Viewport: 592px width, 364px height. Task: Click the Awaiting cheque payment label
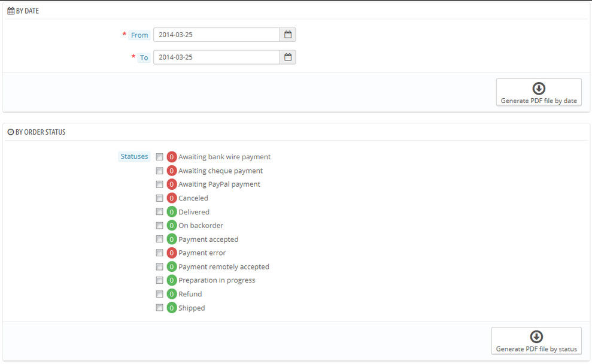pos(220,171)
